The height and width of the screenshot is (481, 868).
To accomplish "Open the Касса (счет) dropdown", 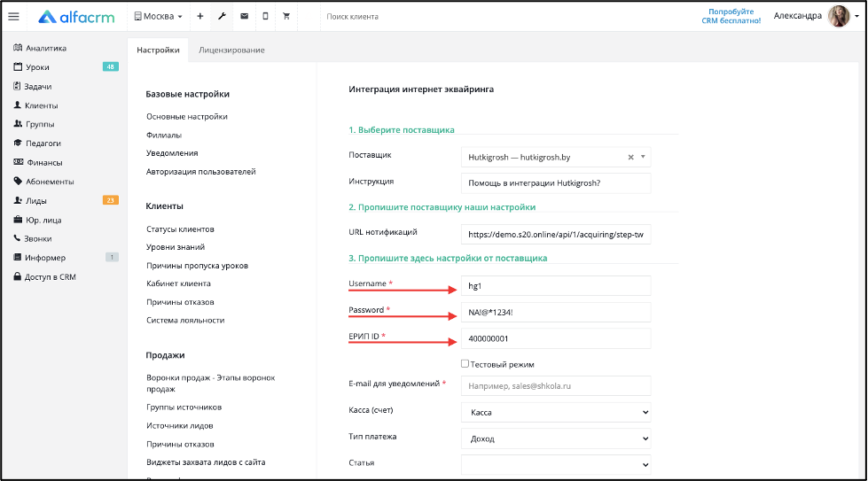I will click(556, 413).
